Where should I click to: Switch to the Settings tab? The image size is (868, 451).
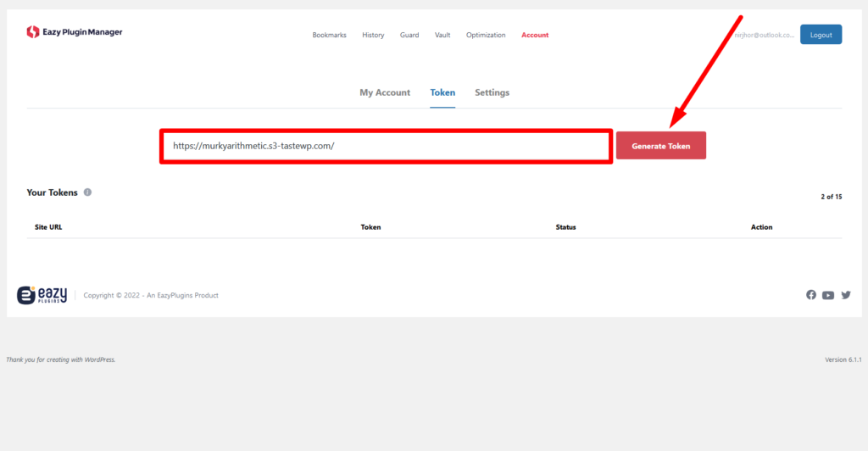pos(492,92)
